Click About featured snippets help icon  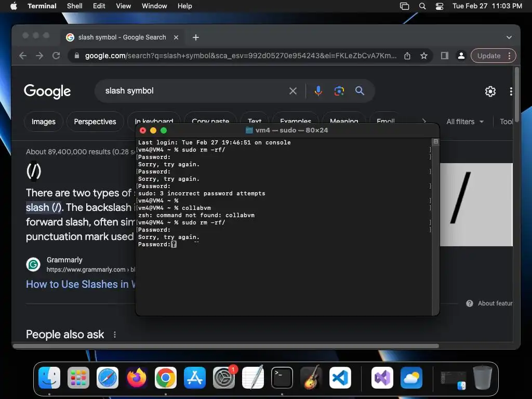click(x=470, y=303)
